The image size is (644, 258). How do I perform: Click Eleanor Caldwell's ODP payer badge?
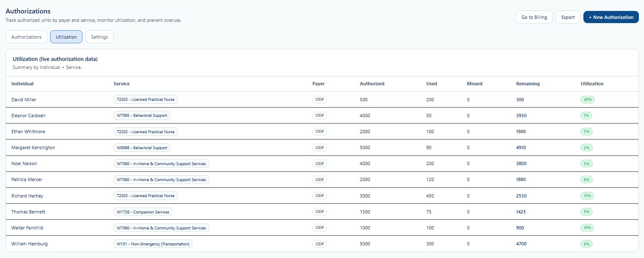coord(319,116)
